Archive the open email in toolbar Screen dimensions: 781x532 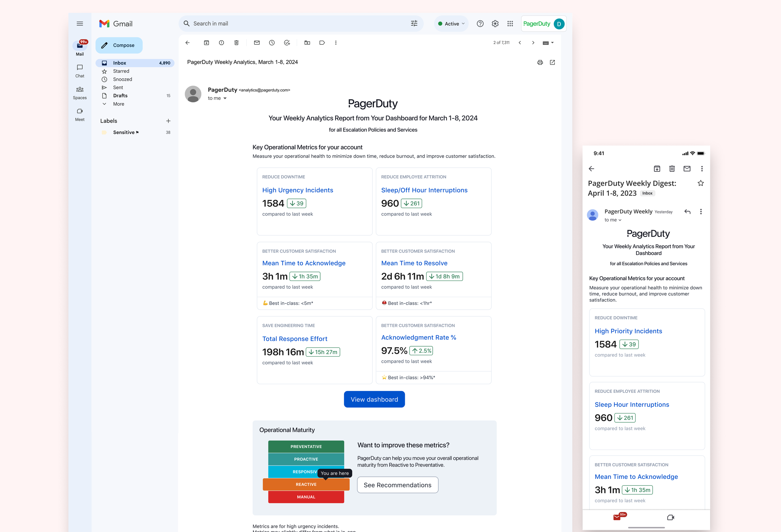tap(206, 43)
